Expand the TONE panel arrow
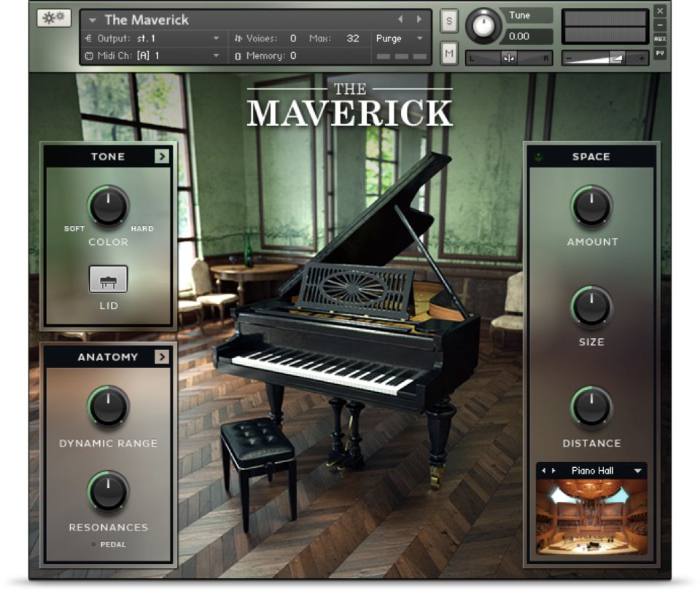 pyautogui.click(x=162, y=157)
